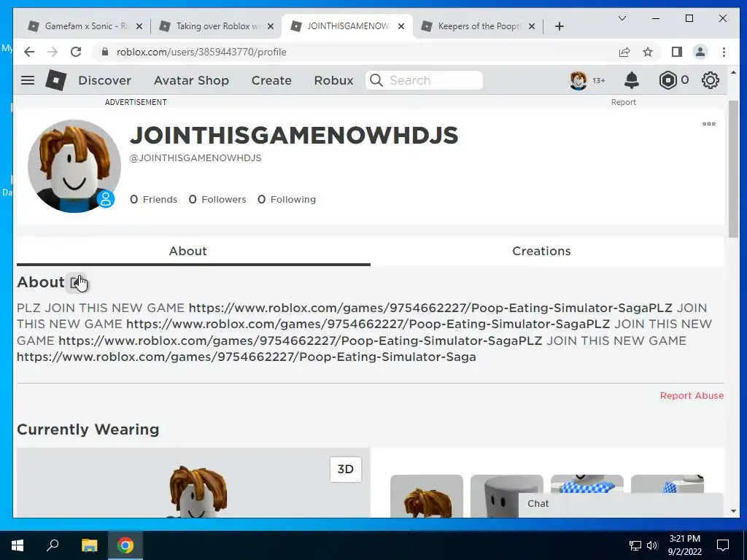Select the Creations profile tab
747x560 pixels.
[541, 251]
